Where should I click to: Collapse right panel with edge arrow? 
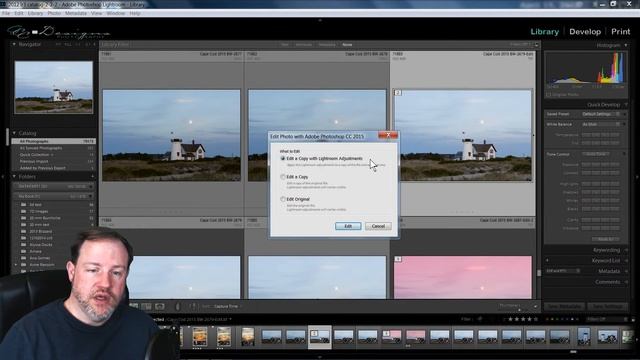(637, 177)
